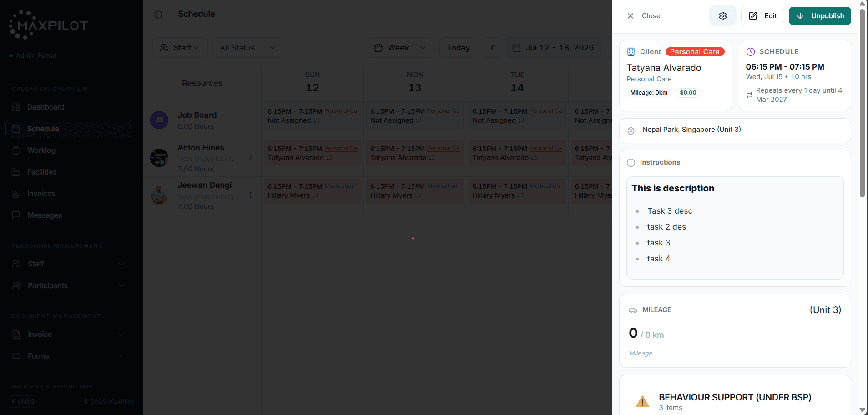The height and width of the screenshot is (415, 868).
Task: Expand Behaviour Support (Under BSP) section
Action: [735, 402]
